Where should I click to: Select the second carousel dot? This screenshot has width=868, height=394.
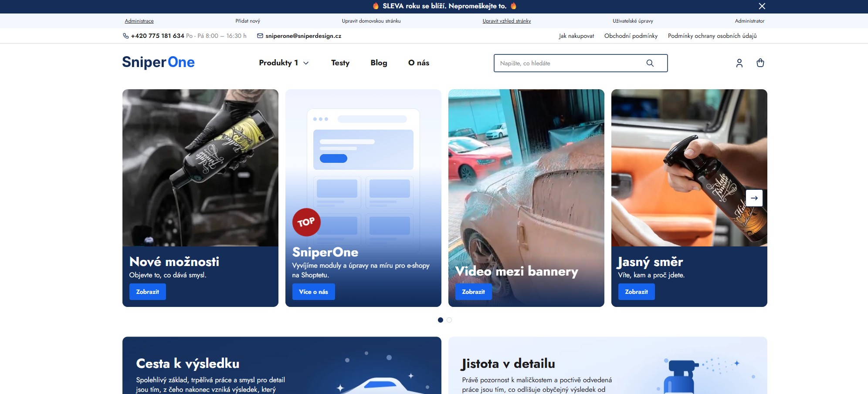pos(449,320)
